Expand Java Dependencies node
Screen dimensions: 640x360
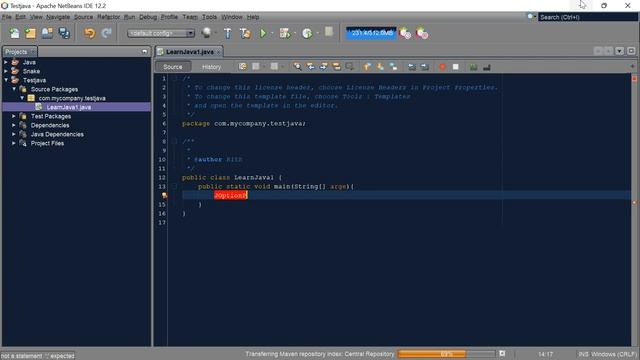(14, 134)
